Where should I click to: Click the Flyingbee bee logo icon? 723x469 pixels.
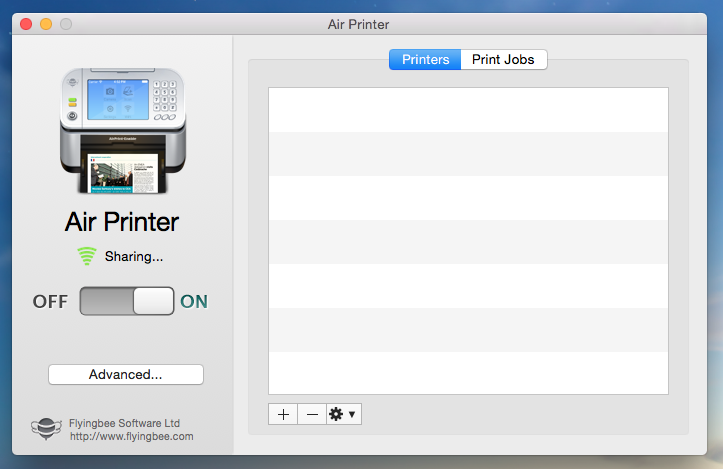(46, 428)
